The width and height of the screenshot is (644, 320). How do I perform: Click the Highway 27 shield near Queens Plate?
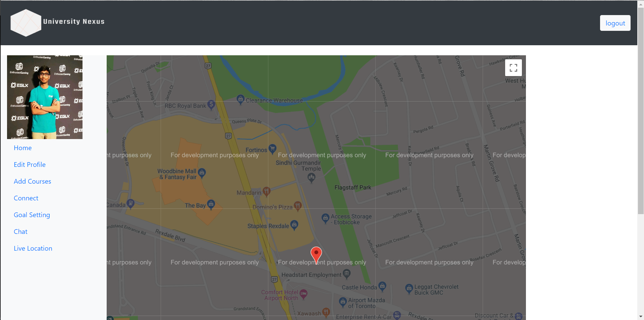228,136
